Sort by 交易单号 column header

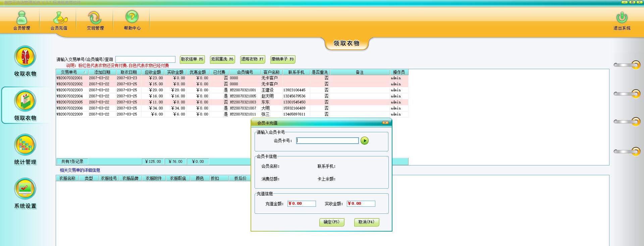click(x=72, y=72)
